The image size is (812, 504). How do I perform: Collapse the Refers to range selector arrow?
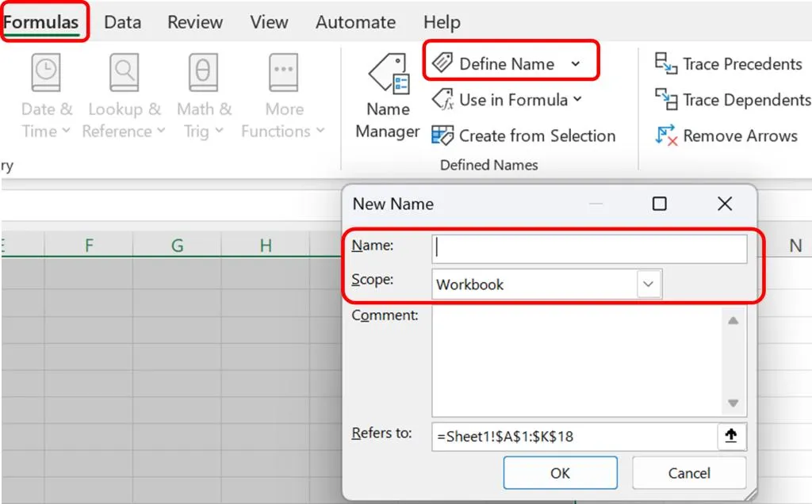coord(730,436)
